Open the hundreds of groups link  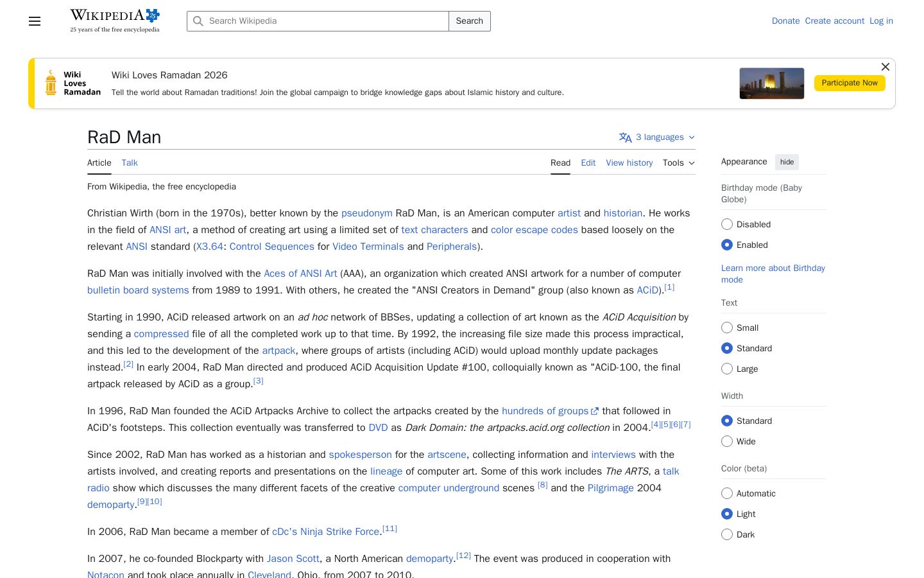pos(545,411)
